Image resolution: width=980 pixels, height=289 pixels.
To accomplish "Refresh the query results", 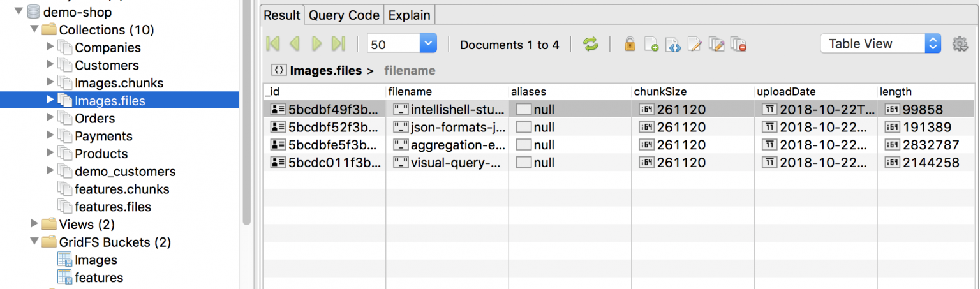I will (591, 44).
